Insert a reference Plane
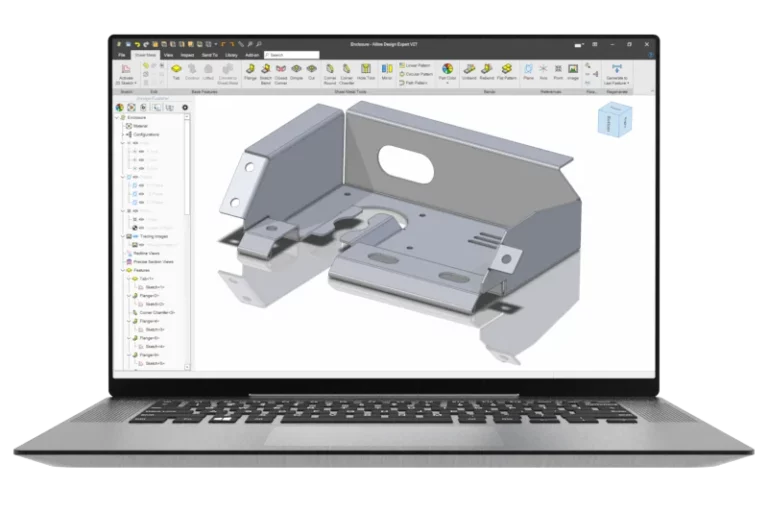Viewport: 768px width, 512px height. [528, 72]
